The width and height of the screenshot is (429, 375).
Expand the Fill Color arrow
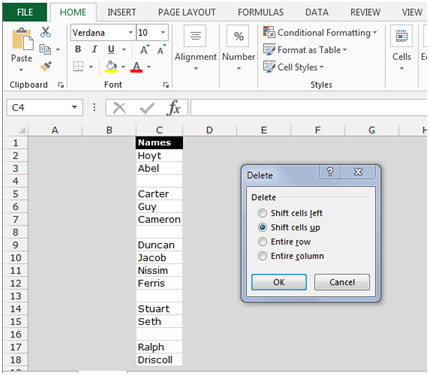[123, 67]
